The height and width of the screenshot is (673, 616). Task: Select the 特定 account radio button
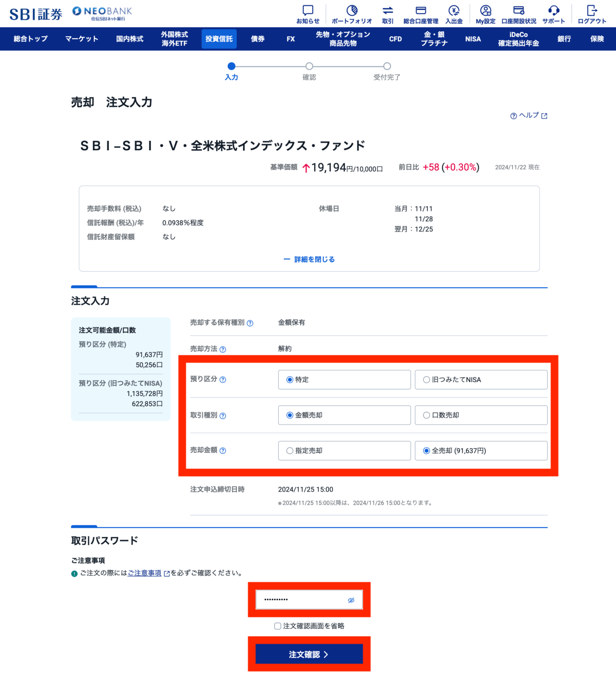[290, 380]
